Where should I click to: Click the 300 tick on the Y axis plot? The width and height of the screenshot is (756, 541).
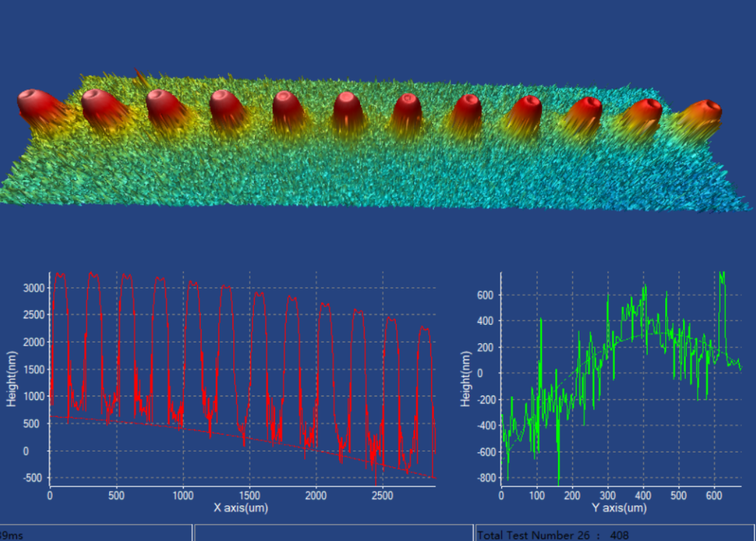608,495
